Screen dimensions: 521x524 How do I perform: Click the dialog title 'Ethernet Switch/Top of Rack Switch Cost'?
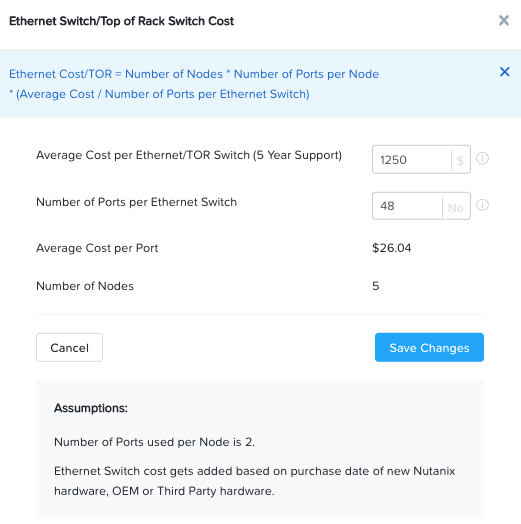121,21
